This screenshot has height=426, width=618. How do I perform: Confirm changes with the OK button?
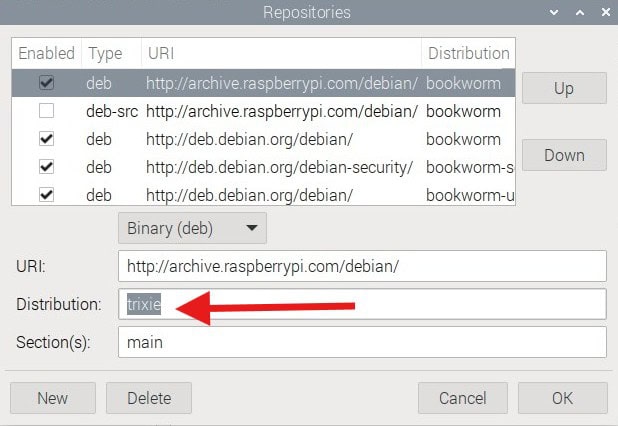[564, 398]
